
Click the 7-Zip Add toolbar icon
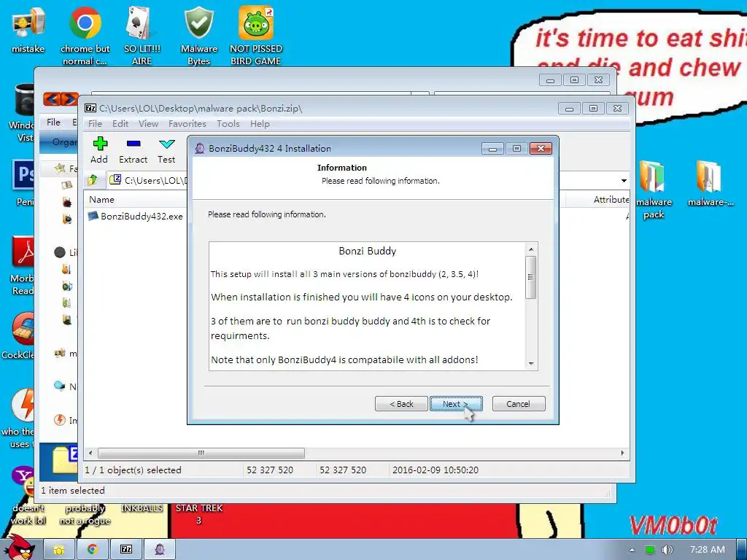pos(99,150)
